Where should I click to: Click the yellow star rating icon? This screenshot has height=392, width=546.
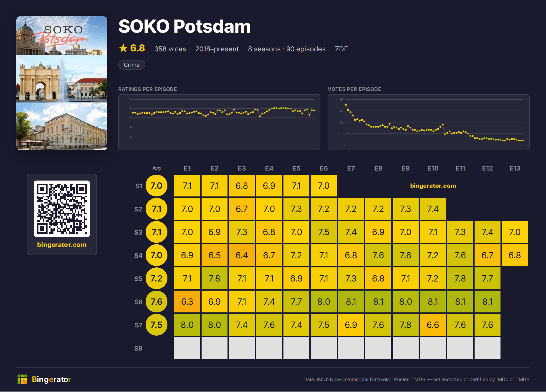coord(123,48)
